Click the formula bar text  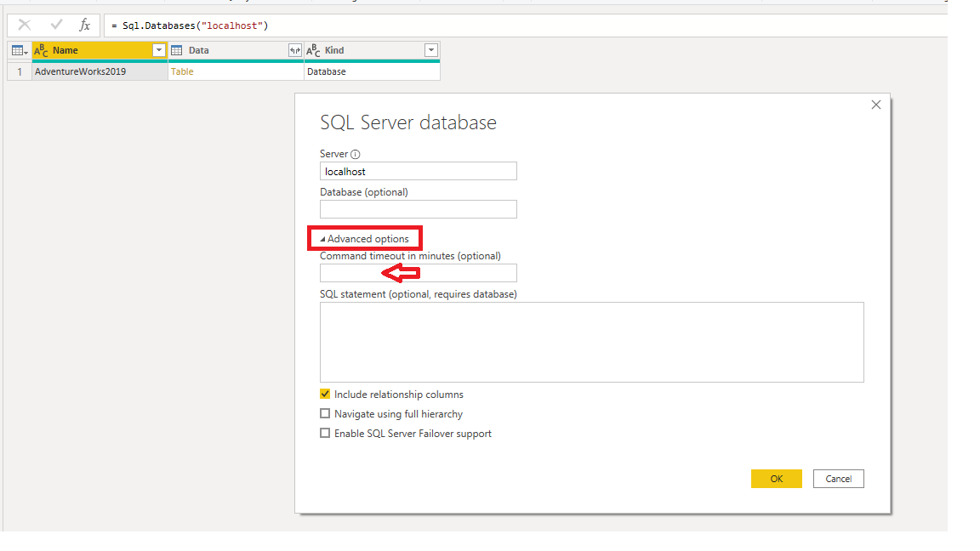[x=190, y=26]
